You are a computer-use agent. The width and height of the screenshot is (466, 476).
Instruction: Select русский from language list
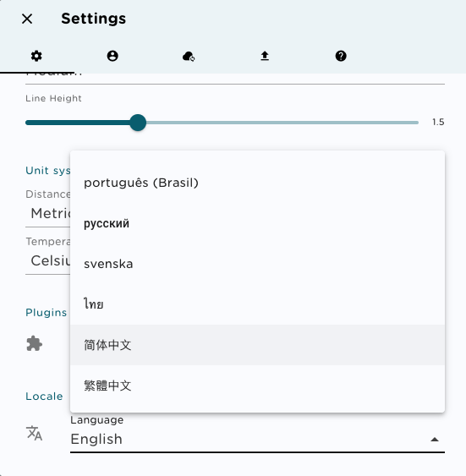[x=257, y=223]
